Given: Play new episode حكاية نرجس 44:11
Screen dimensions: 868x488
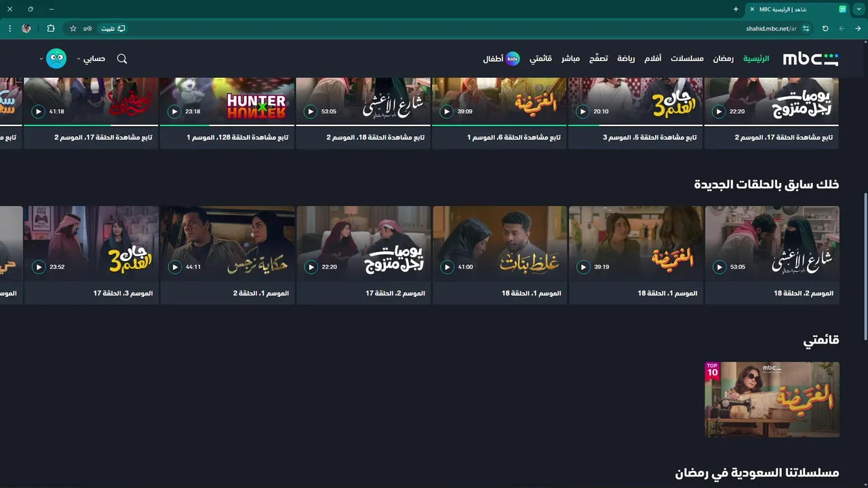Looking at the screenshot, I should 175,267.
